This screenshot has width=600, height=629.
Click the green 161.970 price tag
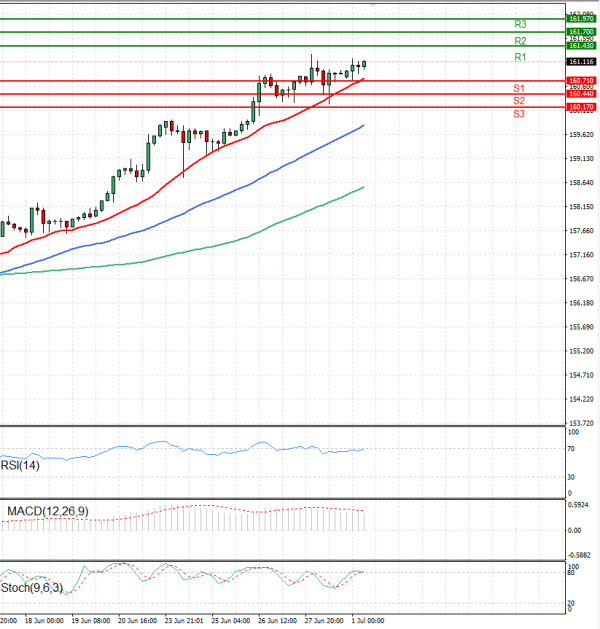(581, 19)
